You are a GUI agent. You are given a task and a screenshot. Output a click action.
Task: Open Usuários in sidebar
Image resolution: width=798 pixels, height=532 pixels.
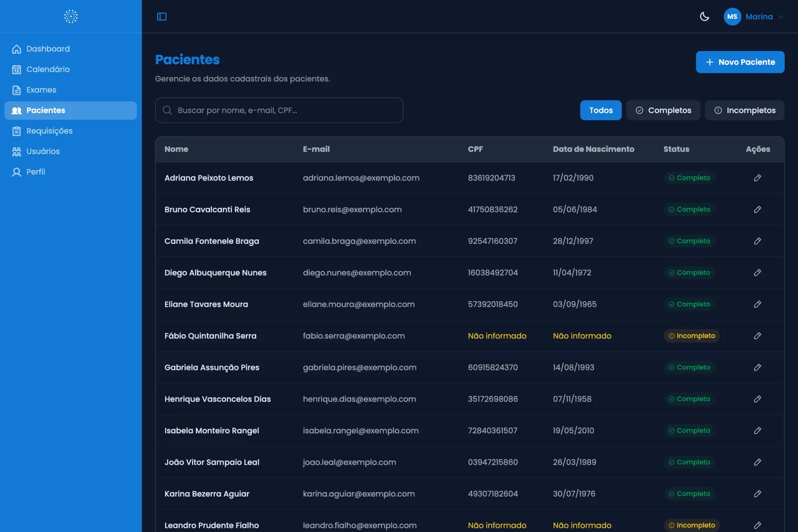click(x=71, y=151)
